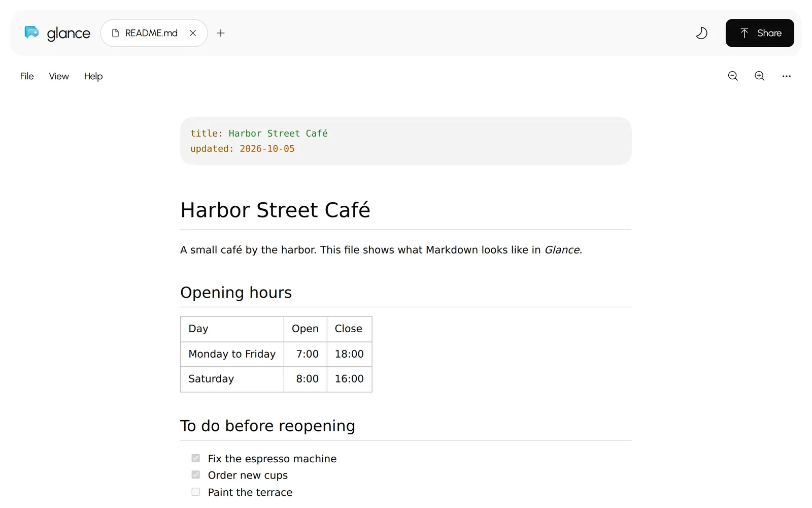Click the 8:00 opening time cell
This screenshot has width=812, height=508.
pyautogui.click(x=305, y=379)
